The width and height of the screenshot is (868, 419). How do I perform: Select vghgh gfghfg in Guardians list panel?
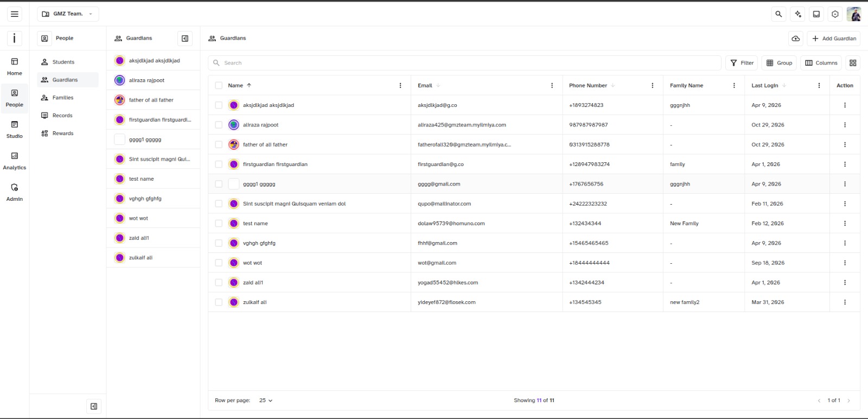pyautogui.click(x=154, y=199)
